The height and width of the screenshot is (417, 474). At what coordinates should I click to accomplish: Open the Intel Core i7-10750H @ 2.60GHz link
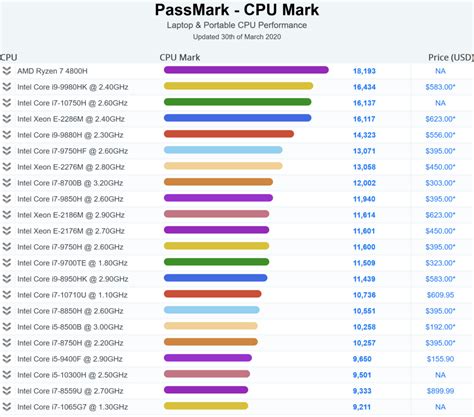(x=72, y=103)
